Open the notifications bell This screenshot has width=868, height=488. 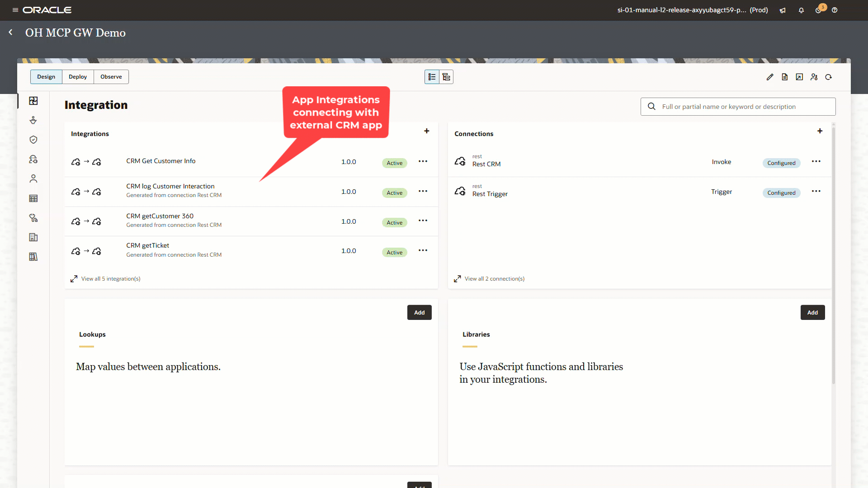point(801,10)
